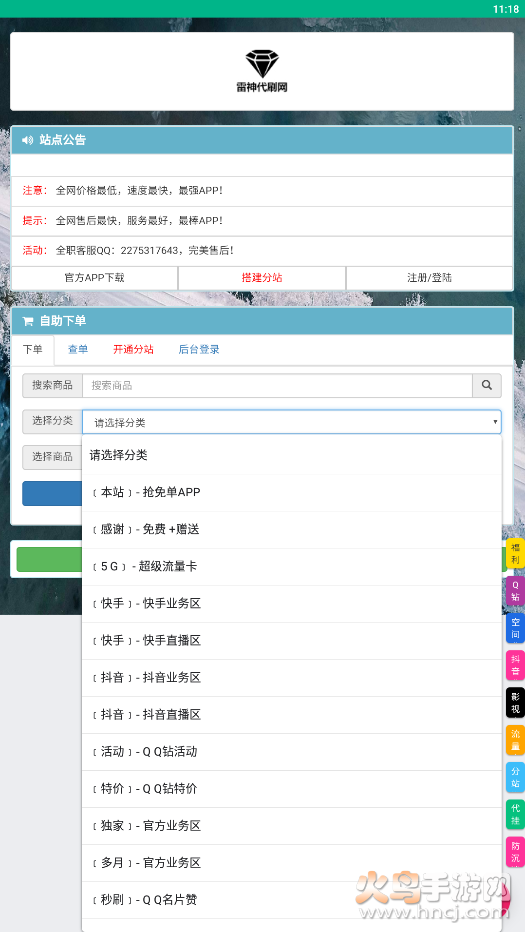Click the 搜索商品 label

pyautogui.click(x=52, y=385)
